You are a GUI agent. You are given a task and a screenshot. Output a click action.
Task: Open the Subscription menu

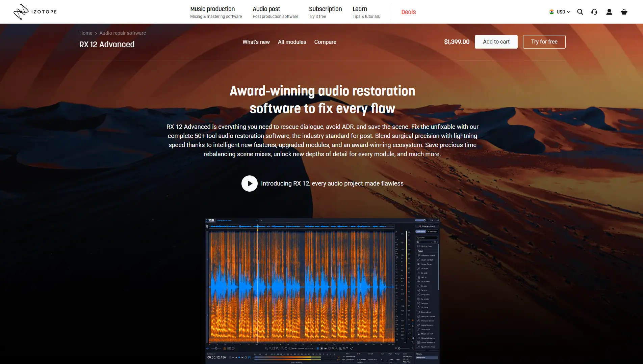pos(325,12)
